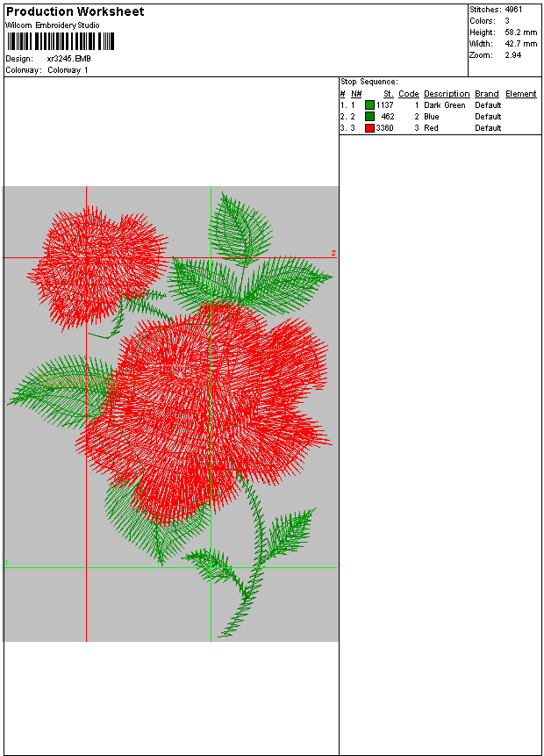Click the Description column header
Viewport: 544px width, 756px height.
click(x=446, y=94)
